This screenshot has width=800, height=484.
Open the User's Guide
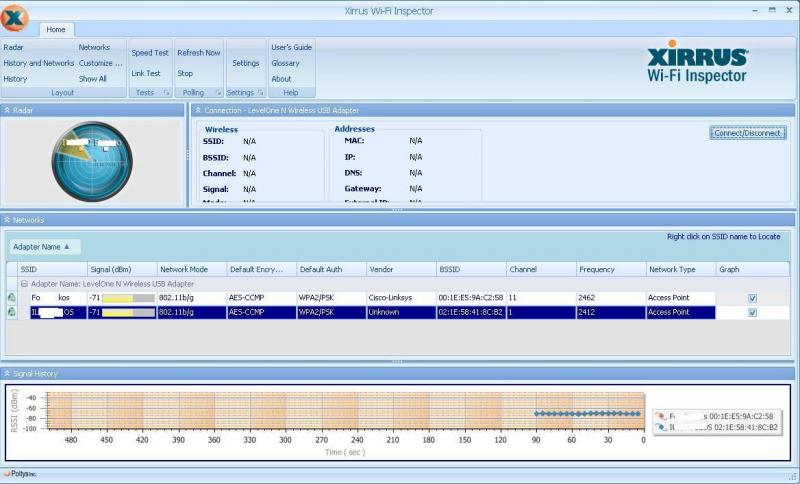point(291,47)
